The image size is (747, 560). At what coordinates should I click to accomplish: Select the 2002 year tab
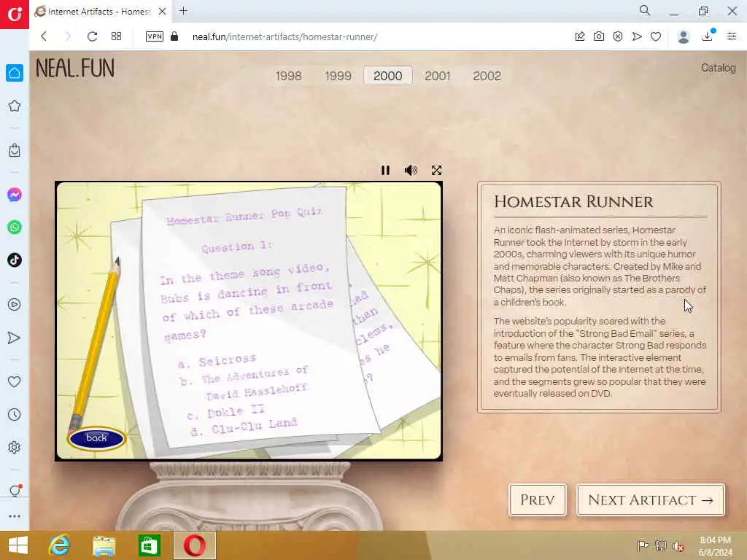click(487, 76)
